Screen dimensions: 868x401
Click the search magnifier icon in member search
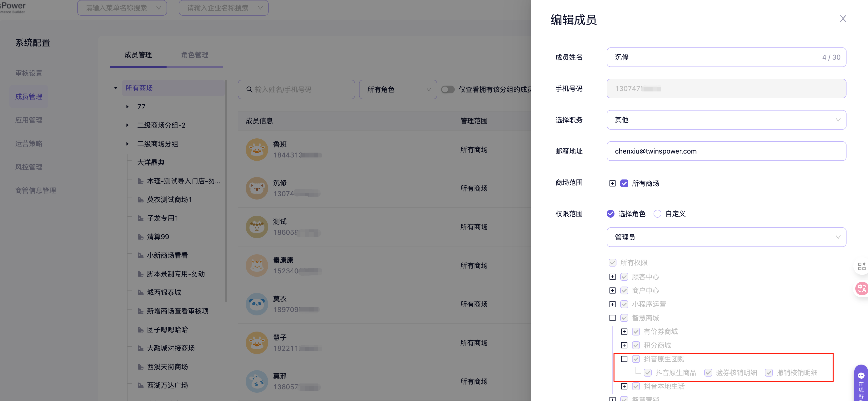click(x=249, y=89)
